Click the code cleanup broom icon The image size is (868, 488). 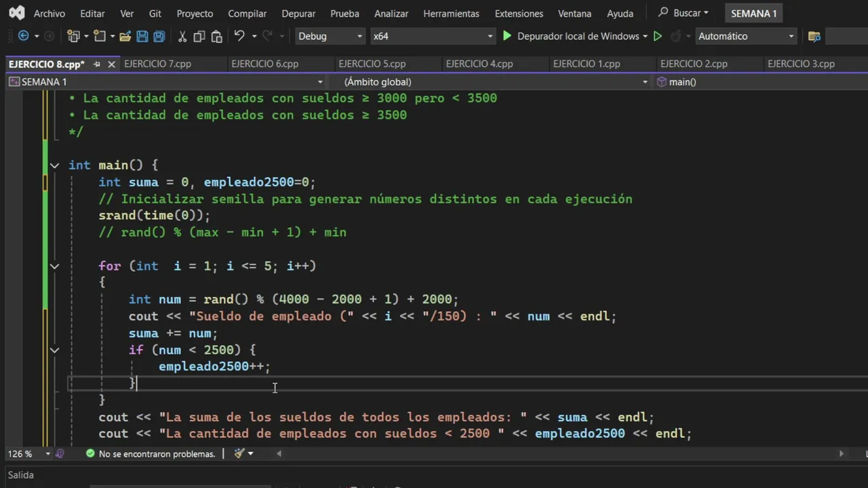tap(239, 453)
